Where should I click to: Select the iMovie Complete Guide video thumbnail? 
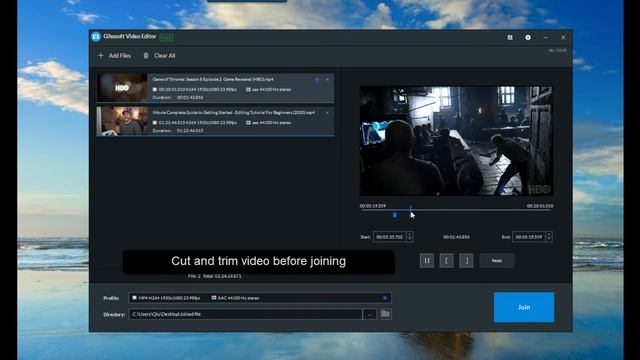click(122, 121)
